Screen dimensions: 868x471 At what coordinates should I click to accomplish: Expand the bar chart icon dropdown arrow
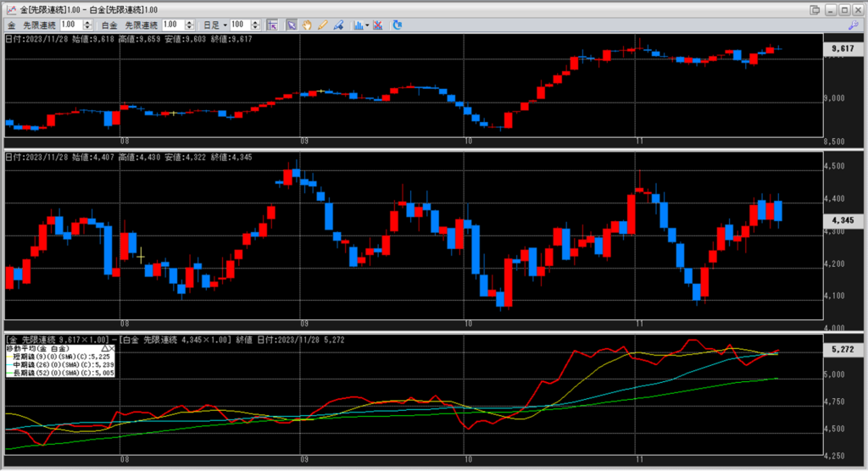point(367,25)
